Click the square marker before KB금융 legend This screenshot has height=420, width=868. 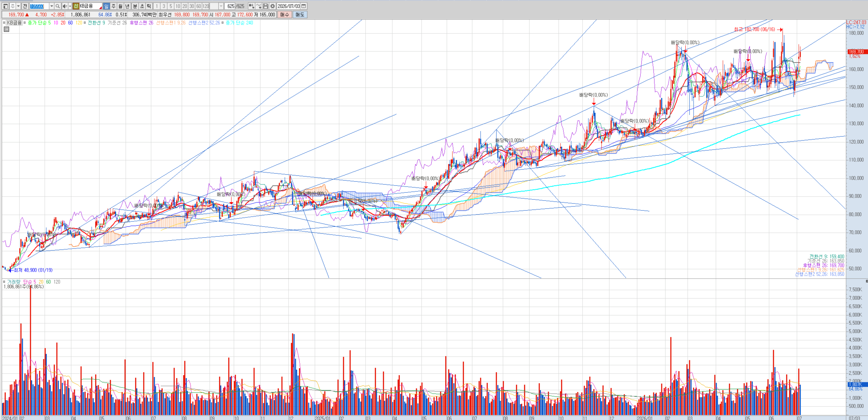pyautogui.click(x=4, y=22)
